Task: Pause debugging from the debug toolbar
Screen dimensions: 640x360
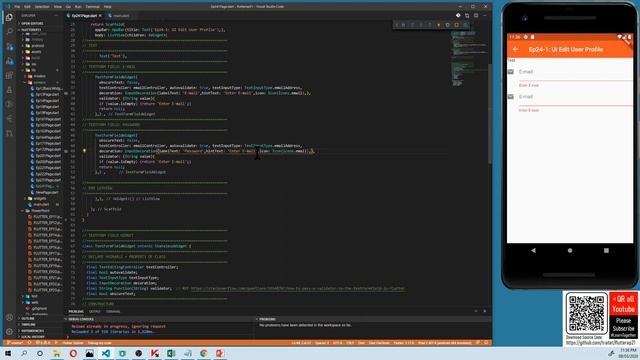Action: point(403,25)
